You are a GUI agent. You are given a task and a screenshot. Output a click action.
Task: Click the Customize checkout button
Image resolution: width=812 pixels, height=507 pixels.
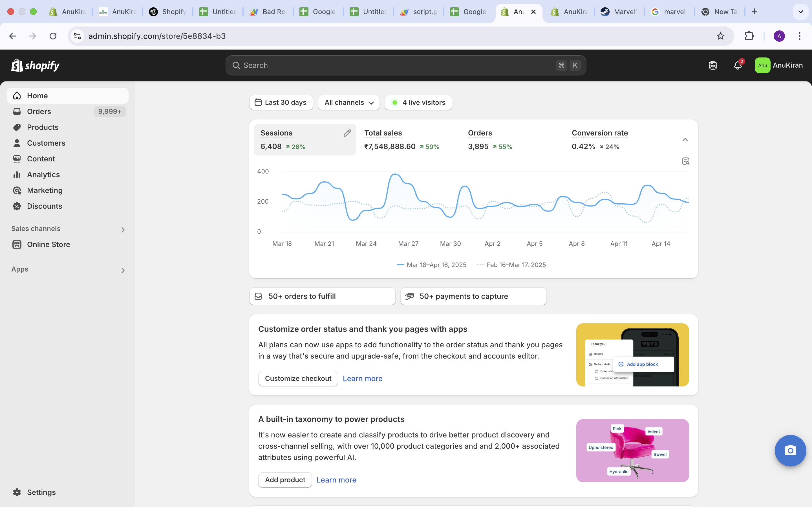(x=298, y=378)
